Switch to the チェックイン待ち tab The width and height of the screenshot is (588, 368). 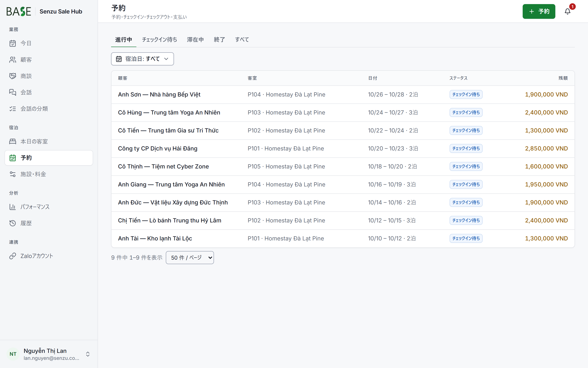160,40
